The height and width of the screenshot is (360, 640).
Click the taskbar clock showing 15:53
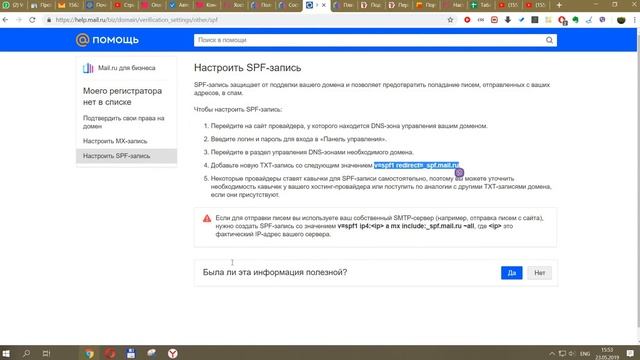pos(607,353)
